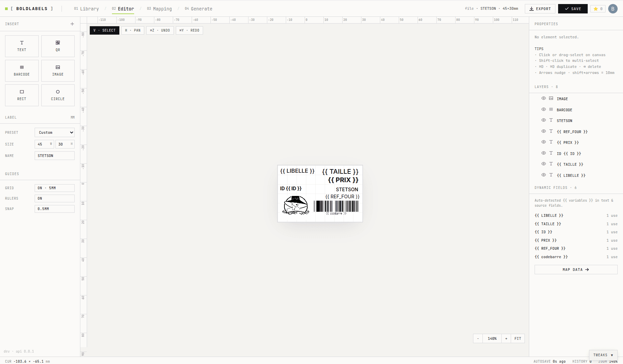Image resolution: width=623 pixels, height=364 pixels.
Task: Insert an Image element
Action: [58, 71]
